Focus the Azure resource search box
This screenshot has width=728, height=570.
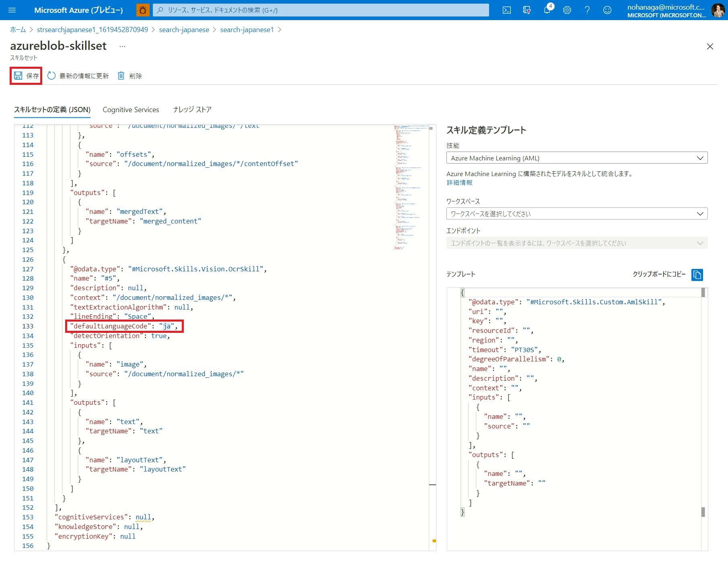pyautogui.click(x=321, y=10)
